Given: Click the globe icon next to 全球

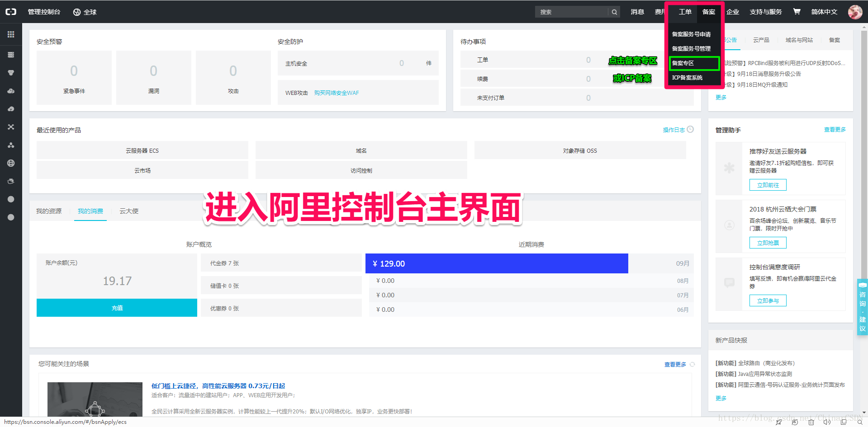Looking at the screenshot, I should pyautogui.click(x=77, y=12).
